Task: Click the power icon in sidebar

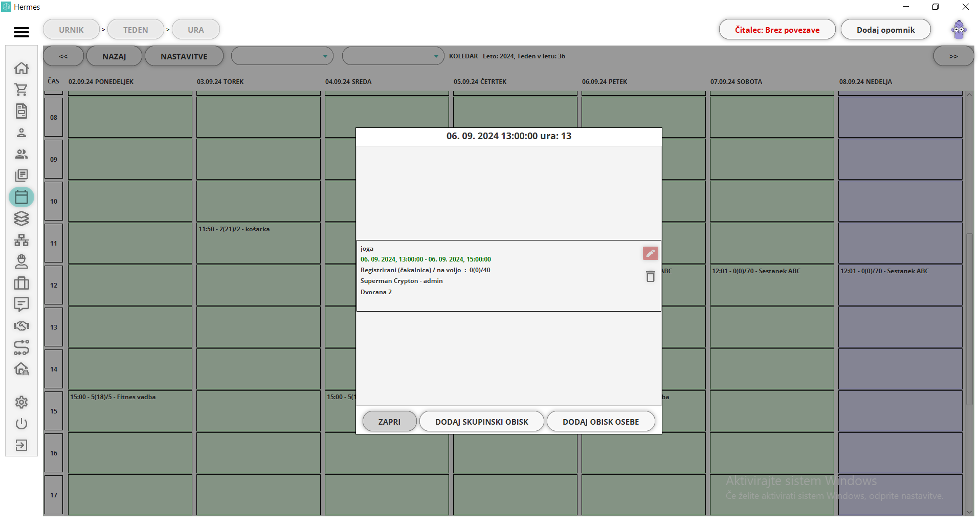Action: 21,424
